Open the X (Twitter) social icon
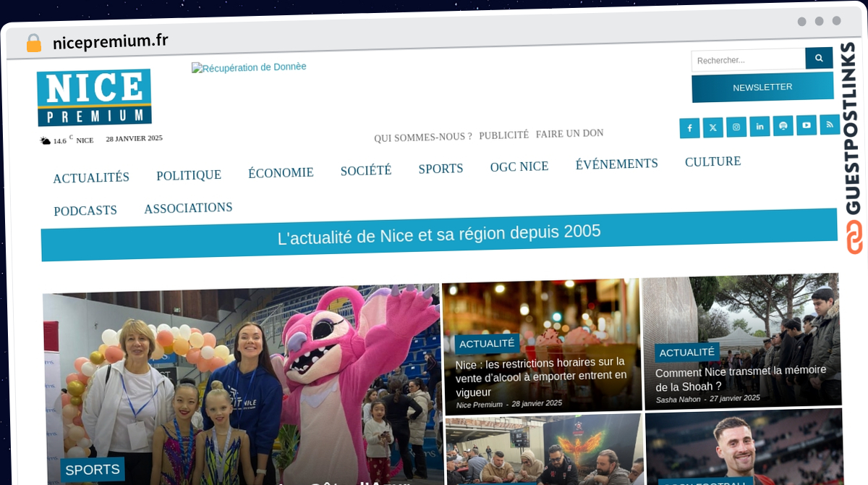The width and height of the screenshot is (868, 485). pyautogui.click(x=712, y=127)
